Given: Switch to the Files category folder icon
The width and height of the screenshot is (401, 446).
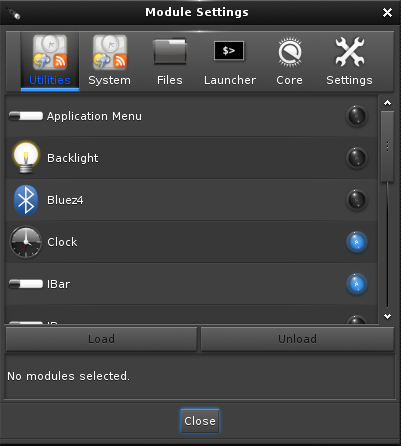Looking at the screenshot, I should 170,51.
